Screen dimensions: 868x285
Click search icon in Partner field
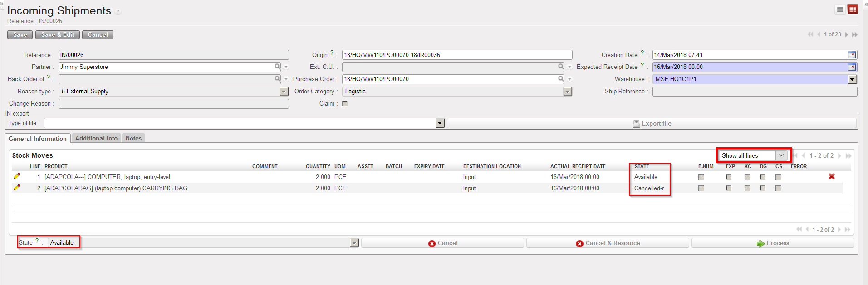(277, 67)
